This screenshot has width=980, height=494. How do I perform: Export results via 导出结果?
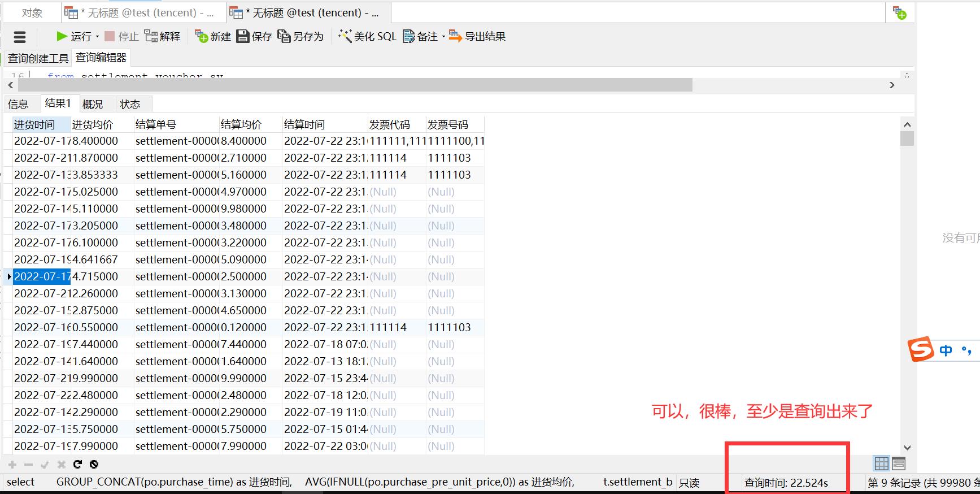click(x=477, y=37)
